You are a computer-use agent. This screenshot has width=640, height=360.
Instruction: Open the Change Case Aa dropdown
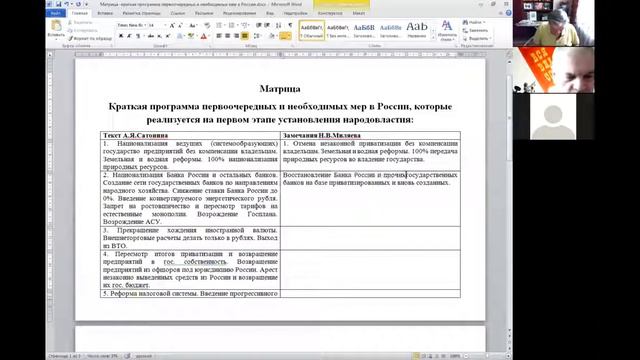[193, 25]
